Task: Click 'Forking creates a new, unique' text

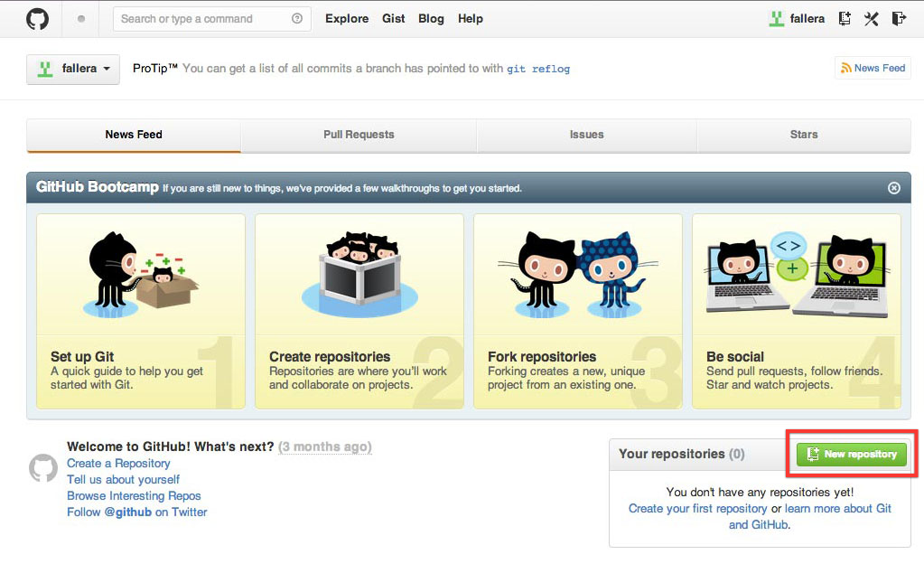Action: (x=566, y=371)
